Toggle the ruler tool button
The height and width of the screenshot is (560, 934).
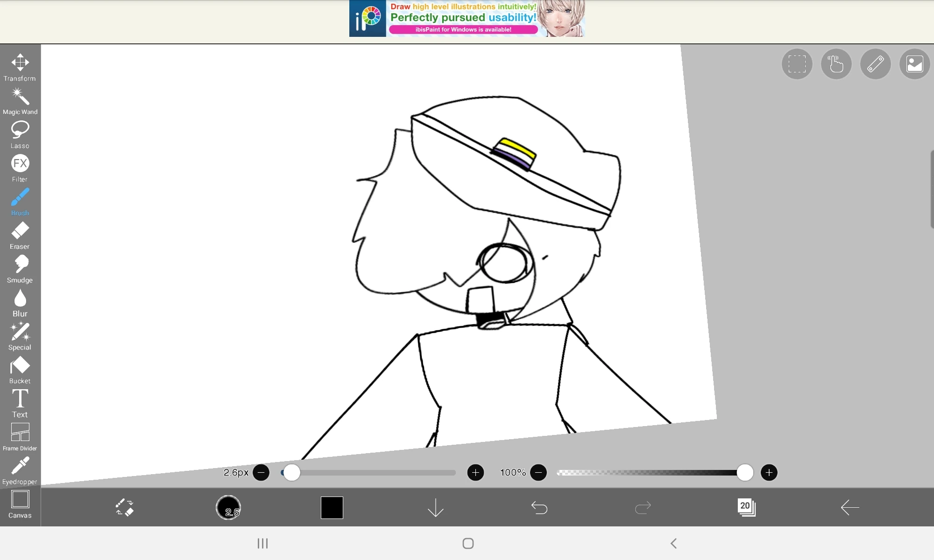(875, 64)
